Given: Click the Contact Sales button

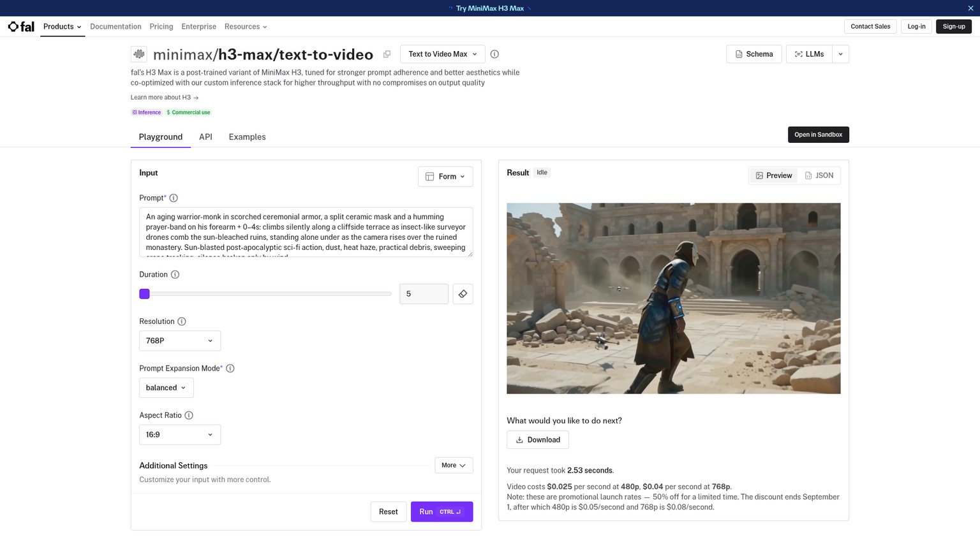Looking at the screenshot, I should (870, 27).
